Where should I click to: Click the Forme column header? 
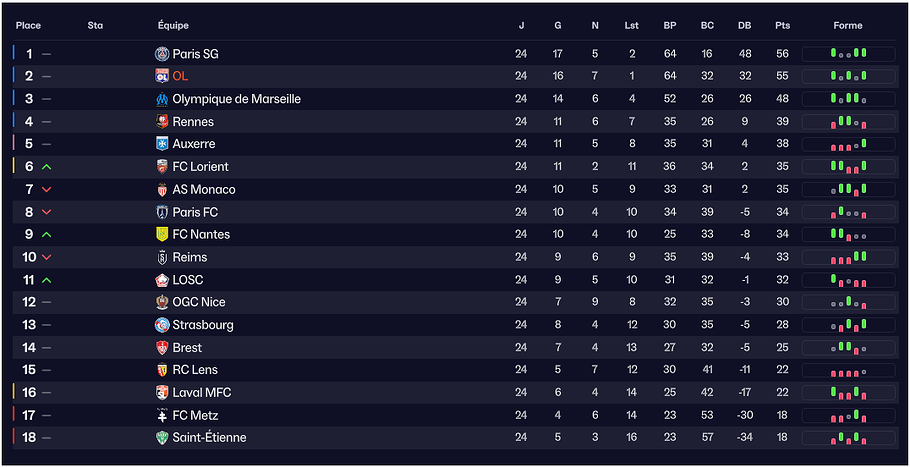(x=848, y=26)
